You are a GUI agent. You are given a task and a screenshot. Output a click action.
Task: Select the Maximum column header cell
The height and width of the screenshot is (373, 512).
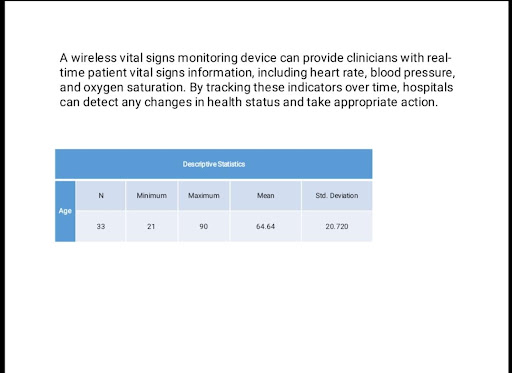(x=204, y=196)
